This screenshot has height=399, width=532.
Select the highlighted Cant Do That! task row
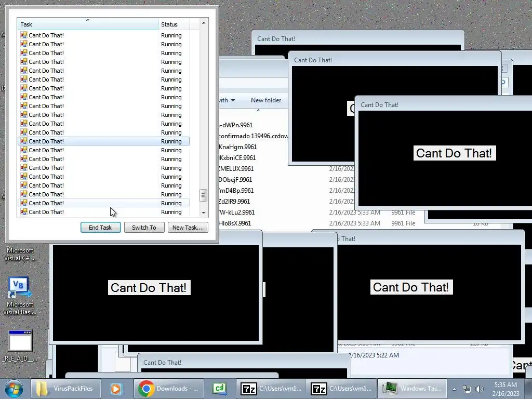103,141
